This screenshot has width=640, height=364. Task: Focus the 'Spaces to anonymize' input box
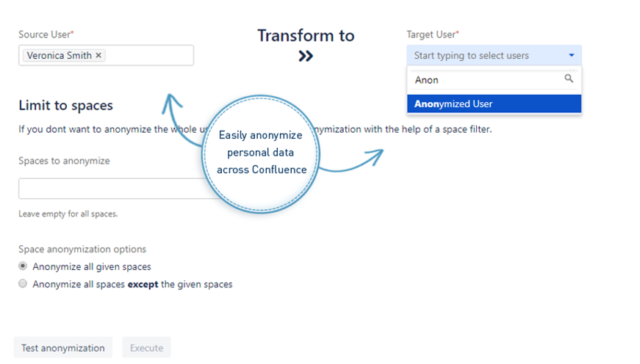tap(110, 189)
